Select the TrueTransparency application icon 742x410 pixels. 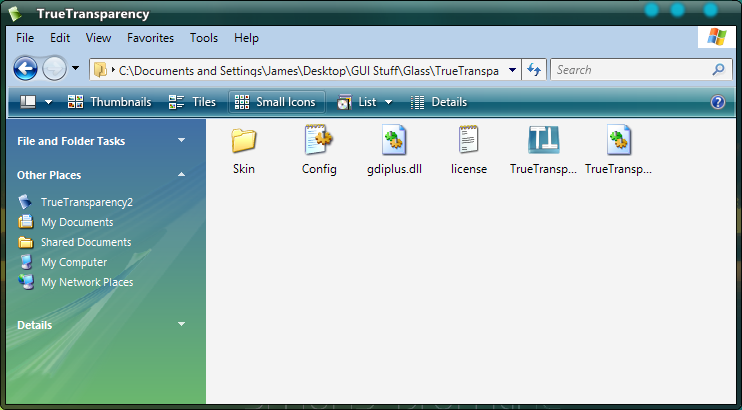pyautogui.click(x=544, y=140)
